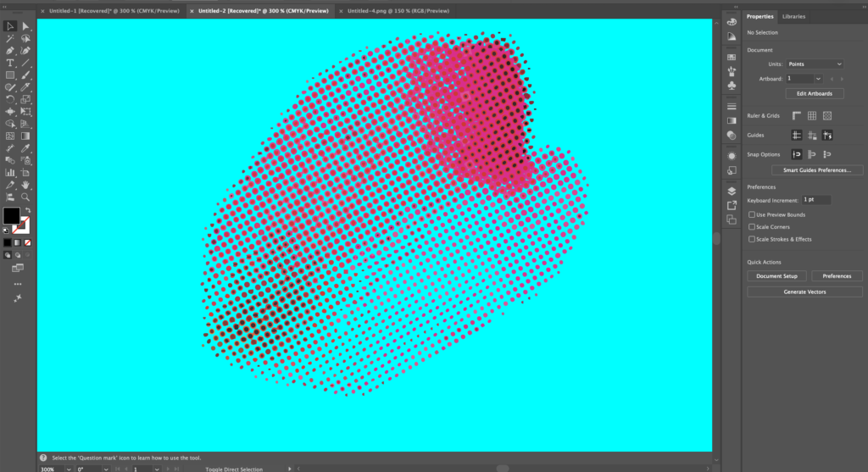Image resolution: width=868 pixels, height=472 pixels.
Task: Open the Units dropdown
Action: (815, 64)
